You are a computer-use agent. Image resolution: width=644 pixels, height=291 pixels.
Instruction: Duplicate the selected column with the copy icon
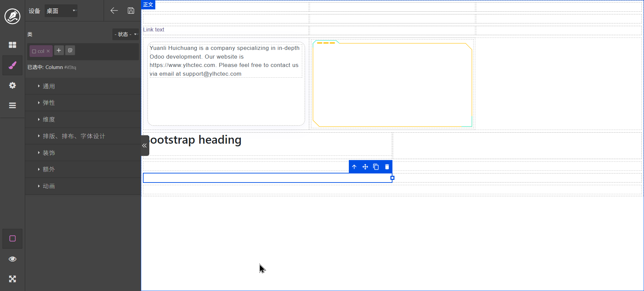pos(376,167)
